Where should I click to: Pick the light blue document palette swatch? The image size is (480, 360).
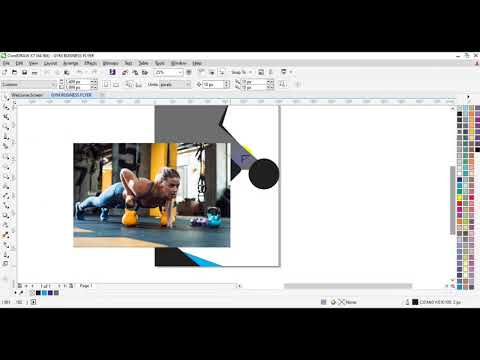tap(44, 293)
